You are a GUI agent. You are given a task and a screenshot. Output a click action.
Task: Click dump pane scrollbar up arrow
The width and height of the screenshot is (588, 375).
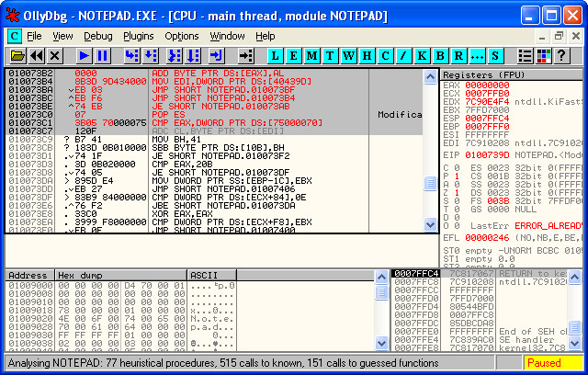[381, 278]
